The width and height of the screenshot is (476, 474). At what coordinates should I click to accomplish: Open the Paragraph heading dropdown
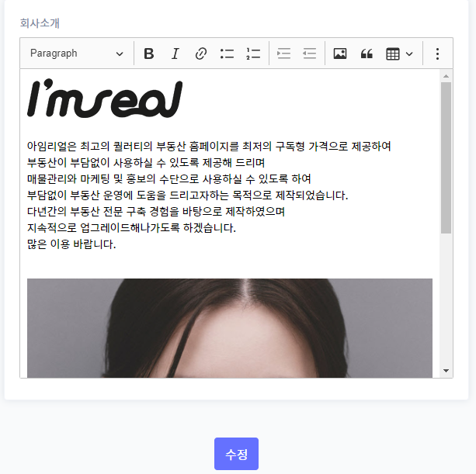pyautogui.click(x=77, y=54)
